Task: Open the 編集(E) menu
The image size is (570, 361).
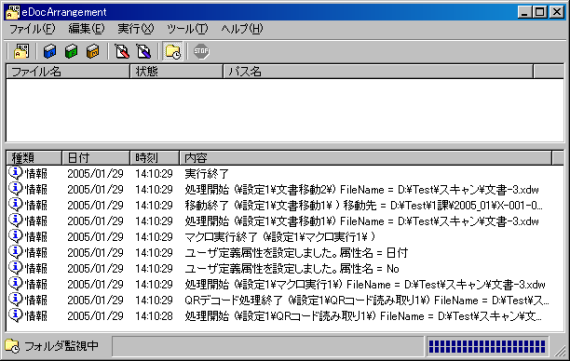Action: click(x=86, y=29)
